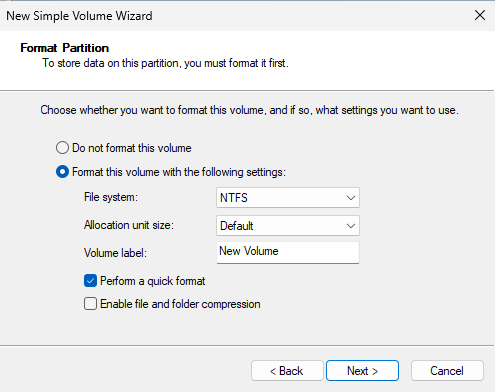Image resolution: width=495 pixels, height=392 pixels.
Task: Click the Allocation unit size: label
Action: tap(129, 225)
